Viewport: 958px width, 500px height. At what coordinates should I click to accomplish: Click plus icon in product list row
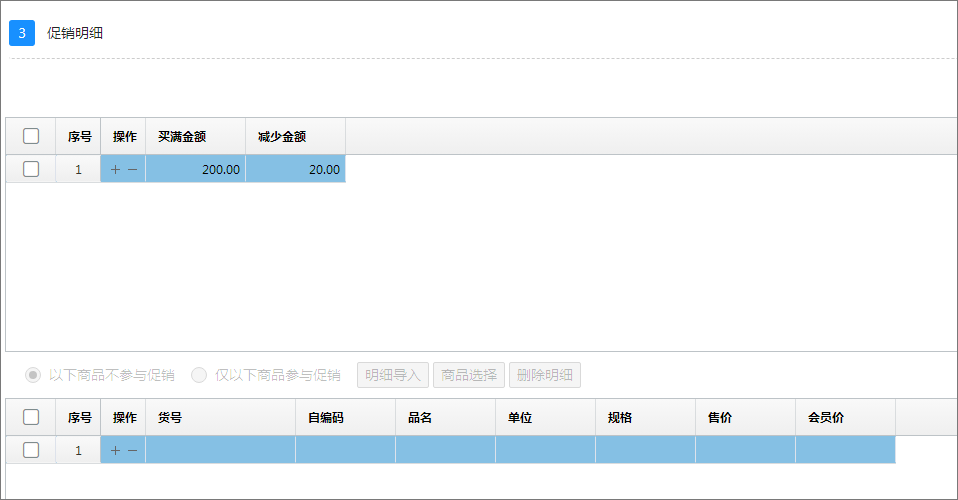click(115, 450)
